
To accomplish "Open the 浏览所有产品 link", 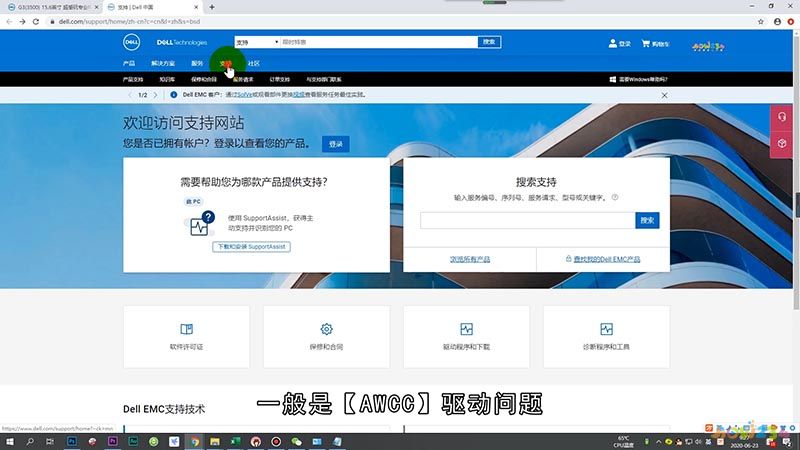I will 470,259.
